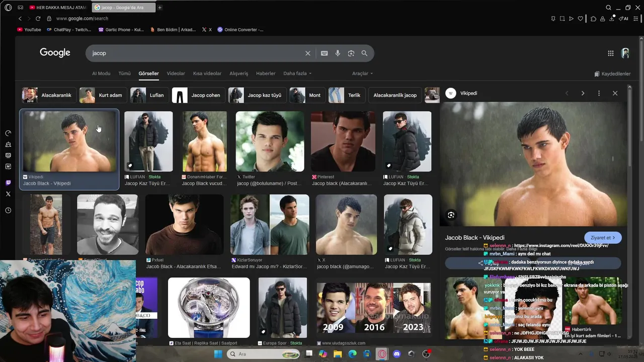Go back to the previous page
The height and width of the screenshot is (362, 644).
click(20, 19)
